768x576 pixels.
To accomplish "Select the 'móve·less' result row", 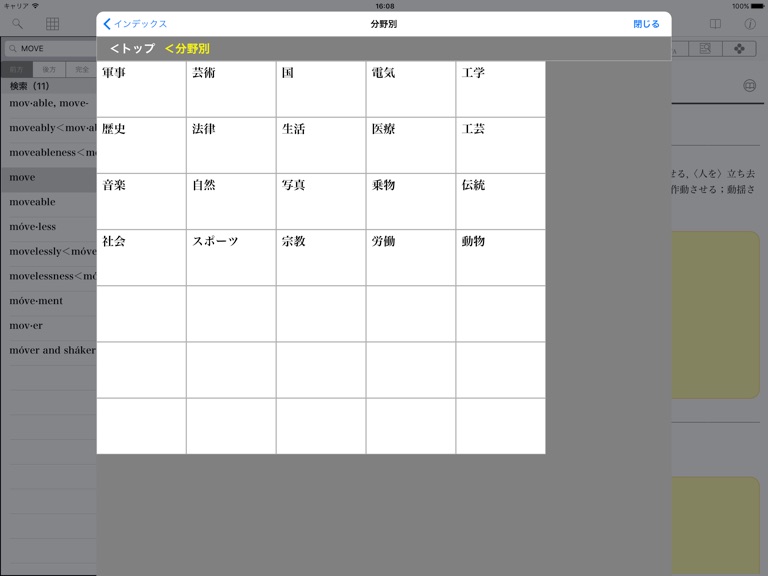I will click(48, 227).
